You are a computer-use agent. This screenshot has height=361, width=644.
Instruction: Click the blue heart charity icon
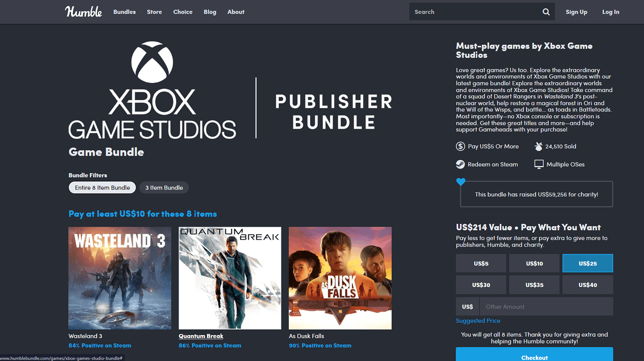point(461,182)
